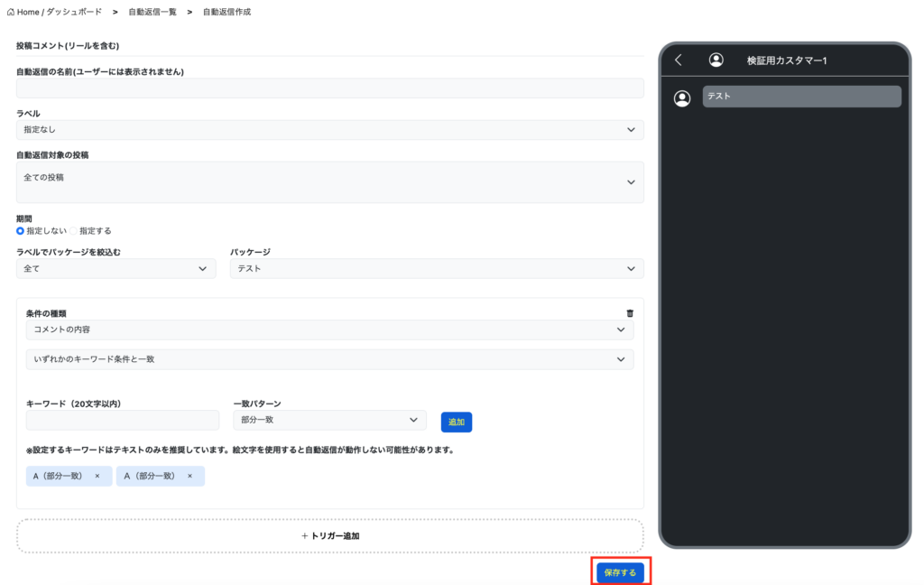Select the 指定しない period radio button
Image resolution: width=924 pixels, height=585 pixels.
tap(20, 231)
